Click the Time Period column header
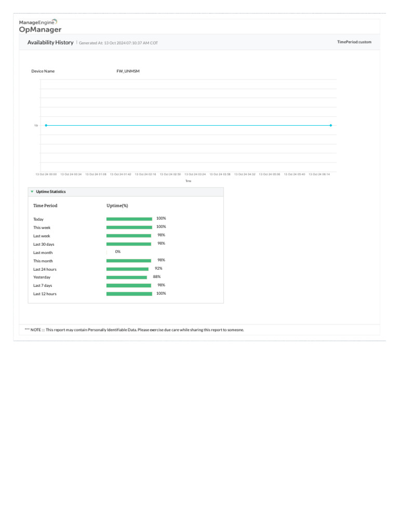The width and height of the screenshot is (399, 532). 45,206
